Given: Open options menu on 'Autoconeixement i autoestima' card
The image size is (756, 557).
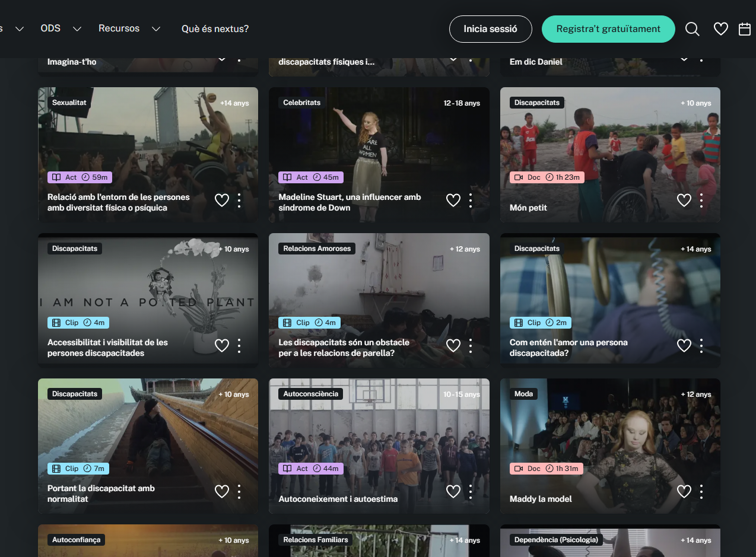Looking at the screenshot, I should pyautogui.click(x=471, y=492).
